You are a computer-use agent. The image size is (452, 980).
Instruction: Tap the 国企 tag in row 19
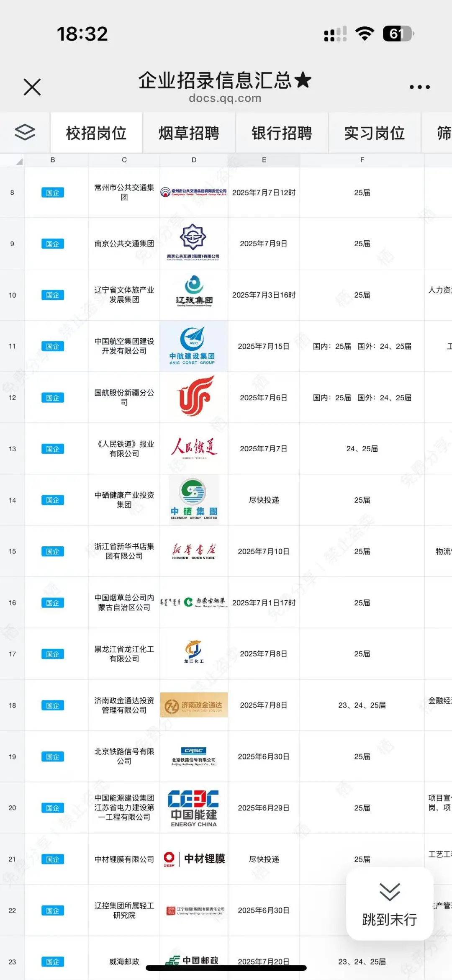pyautogui.click(x=53, y=757)
